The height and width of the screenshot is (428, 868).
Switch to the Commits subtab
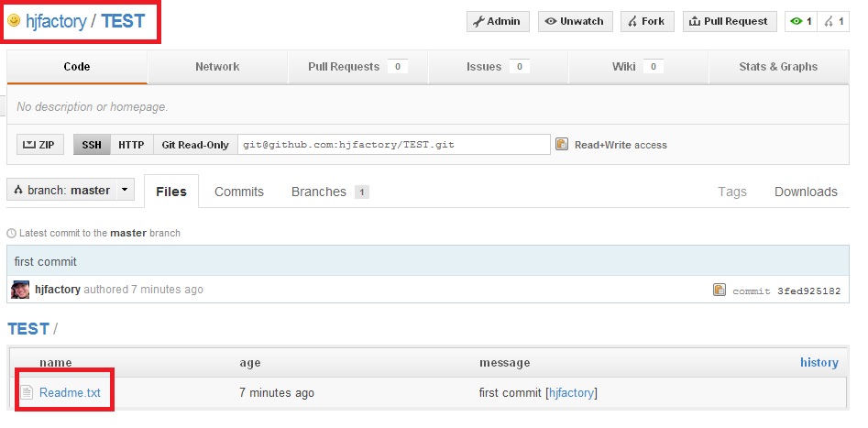tap(239, 192)
